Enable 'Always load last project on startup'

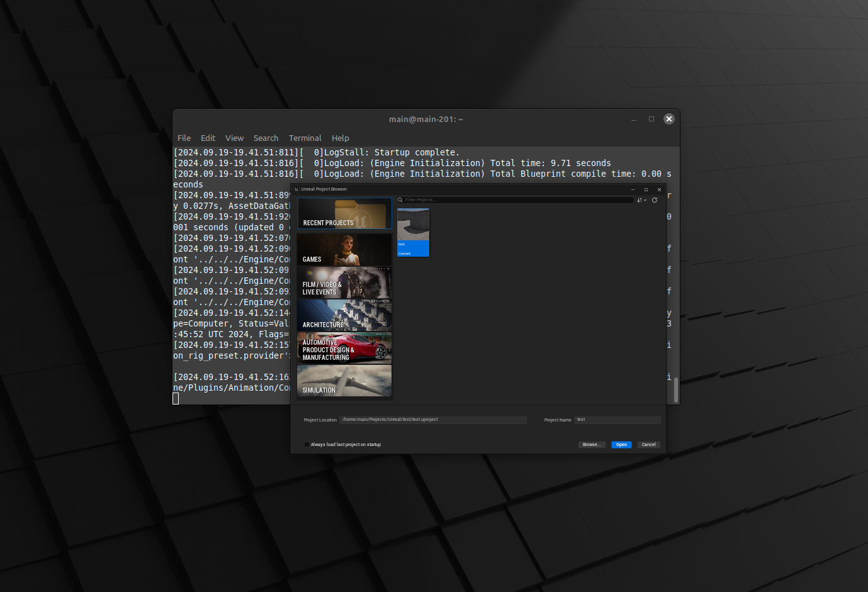[x=307, y=445]
